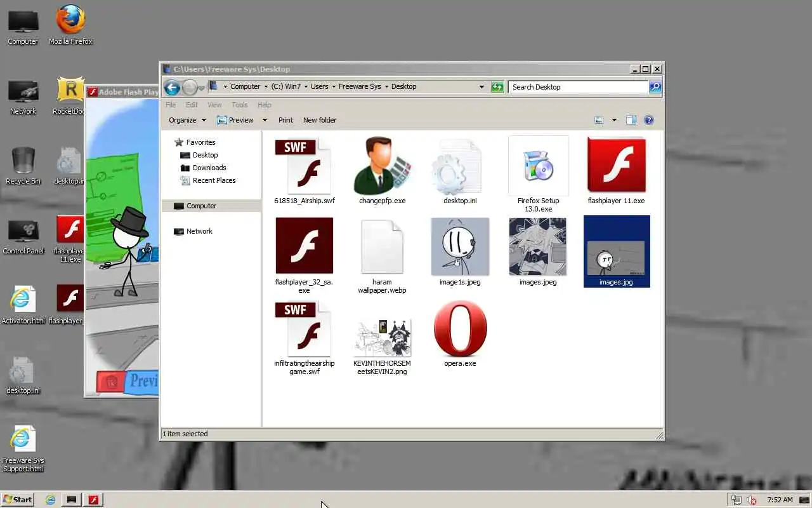Click Computer in the address breadcrumb
Viewport: 812px width, 508px height.
(x=245, y=87)
